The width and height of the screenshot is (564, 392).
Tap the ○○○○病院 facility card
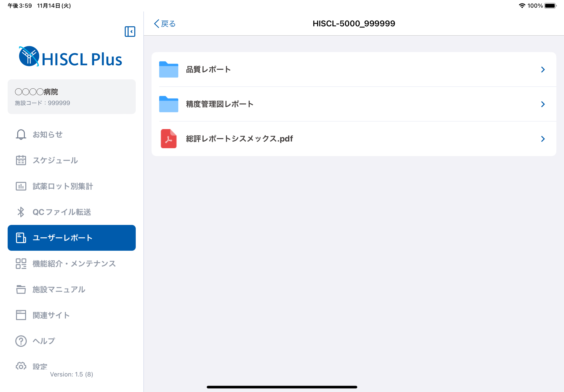pos(71,97)
